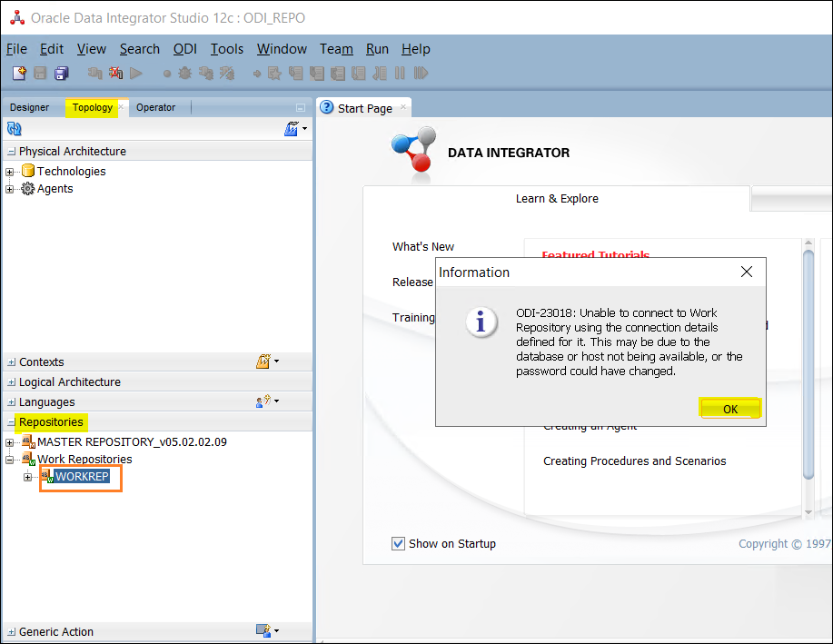Expand the Agents tree node
833x644 pixels.
10,189
